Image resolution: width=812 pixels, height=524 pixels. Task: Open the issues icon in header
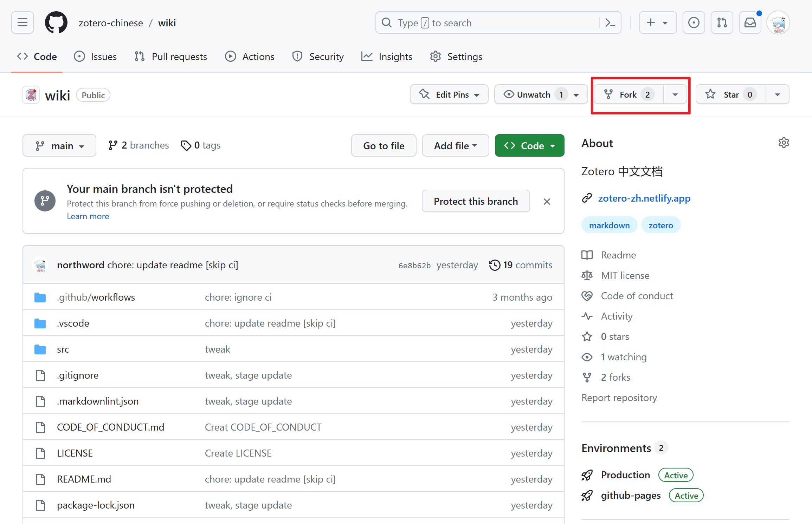coord(693,23)
